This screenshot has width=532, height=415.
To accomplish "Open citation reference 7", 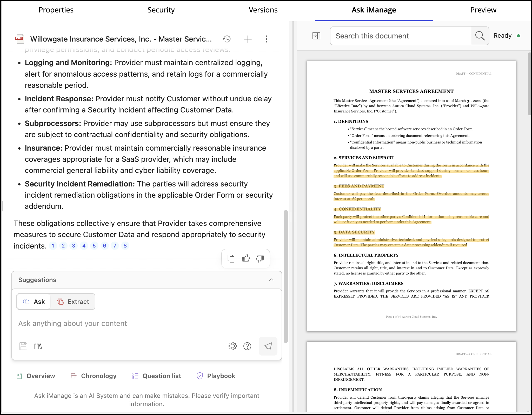I will pos(115,246).
